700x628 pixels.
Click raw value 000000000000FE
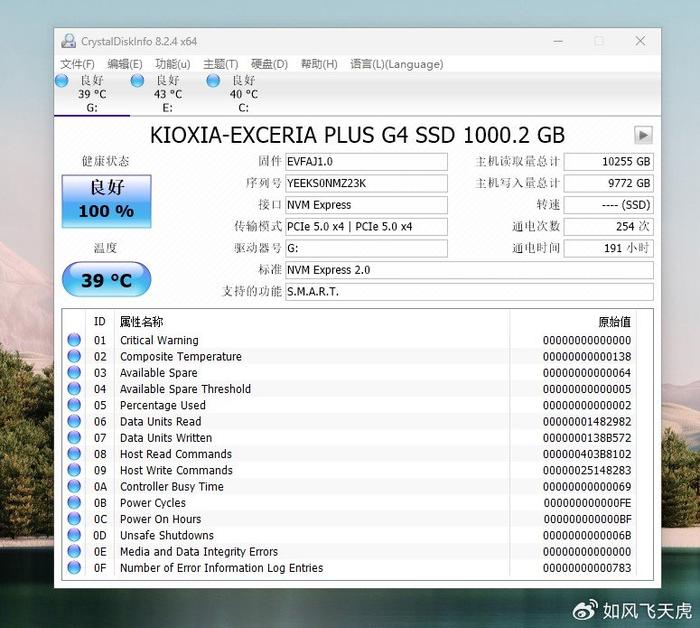pos(588,503)
